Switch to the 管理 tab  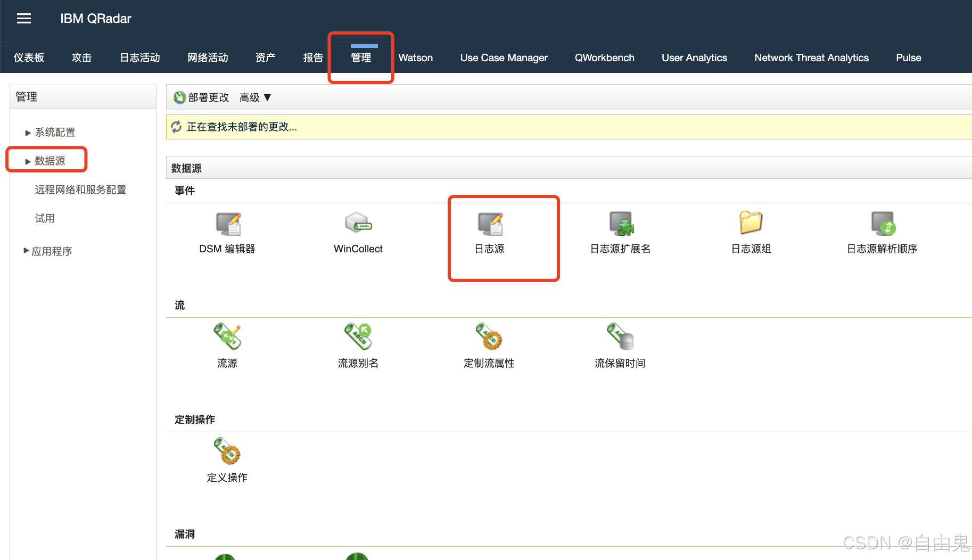[361, 57]
